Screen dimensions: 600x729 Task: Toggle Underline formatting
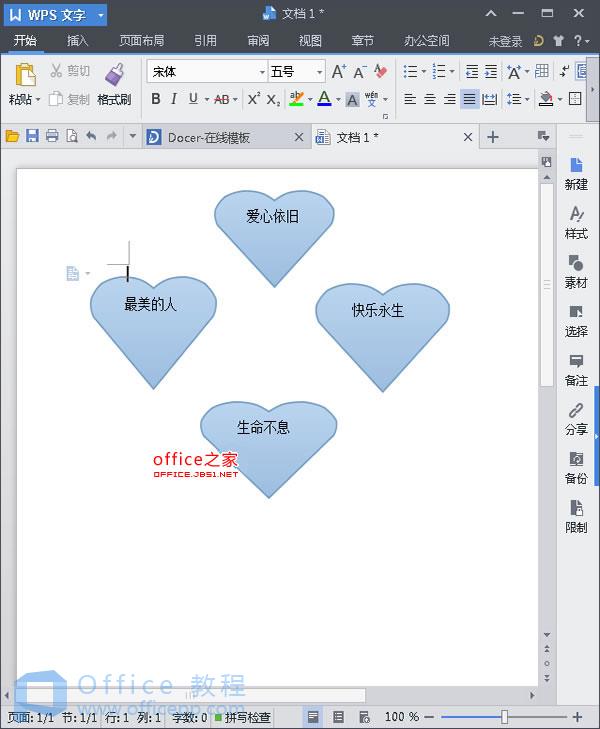click(x=193, y=99)
